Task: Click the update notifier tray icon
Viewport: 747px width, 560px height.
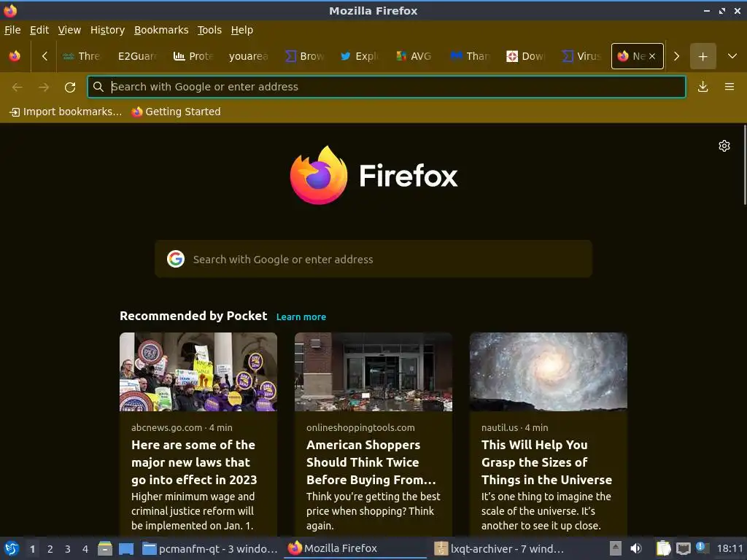Action: click(702, 548)
